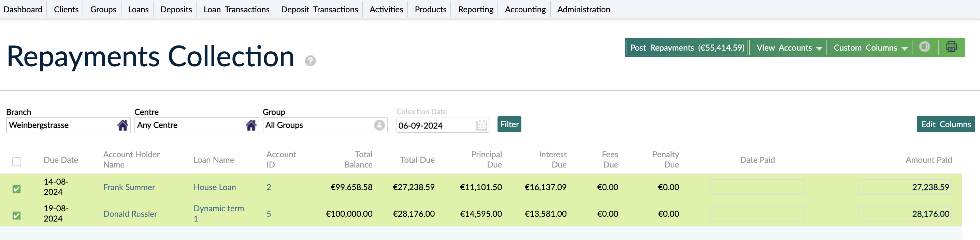Click the €99,658.58 total balance cell
The width and height of the screenshot is (980, 240).
[351, 187]
